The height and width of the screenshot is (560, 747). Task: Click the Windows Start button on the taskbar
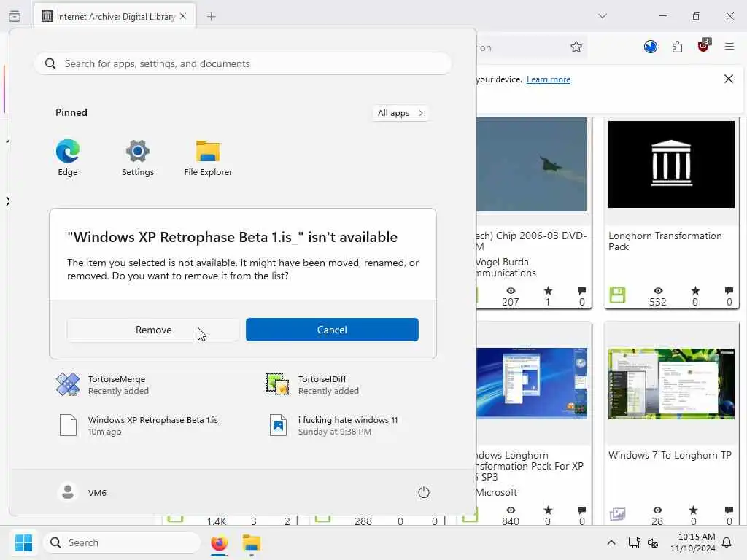[23, 542]
